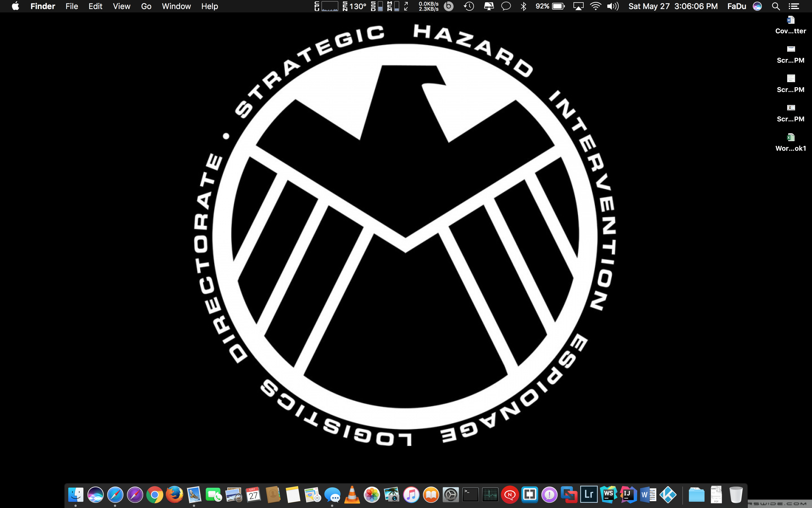Open the CPU usage graph in menu bar

tap(326, 6)
